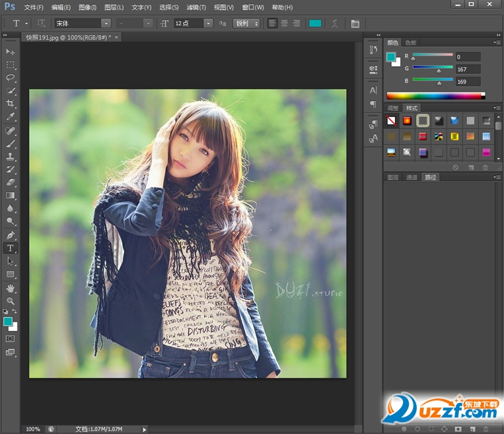Select the Pen tool

[x=11, y=235]
